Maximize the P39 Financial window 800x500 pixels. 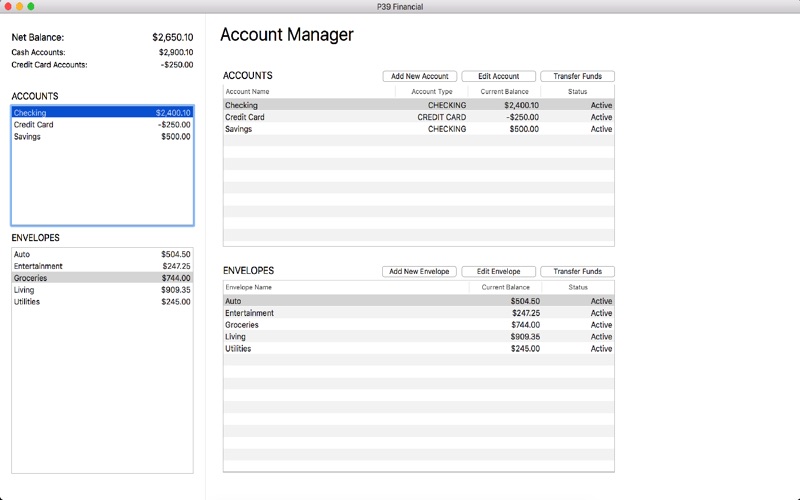tap(31, 7)
